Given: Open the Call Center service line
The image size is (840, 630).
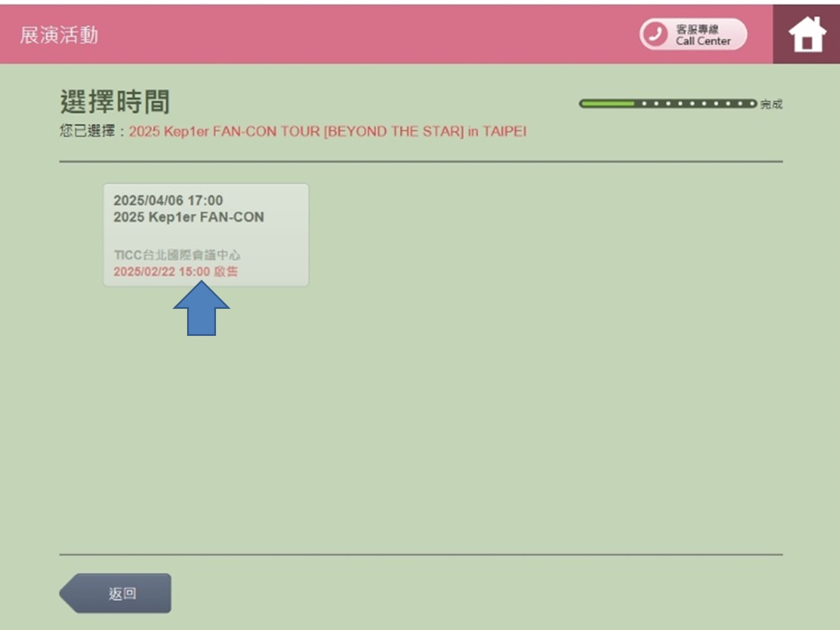Looking at the screenshot, I should [694, 34].
